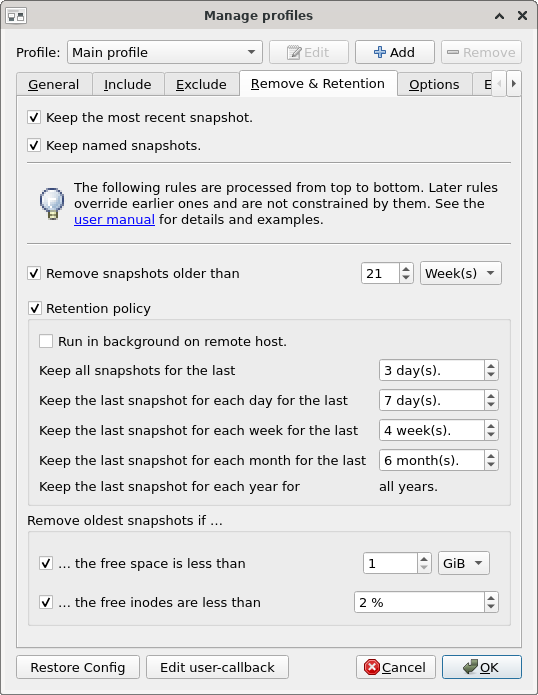This screenshot has width=538, height=695.
Task: Click the Restore Config button
Action: point(78,667)
